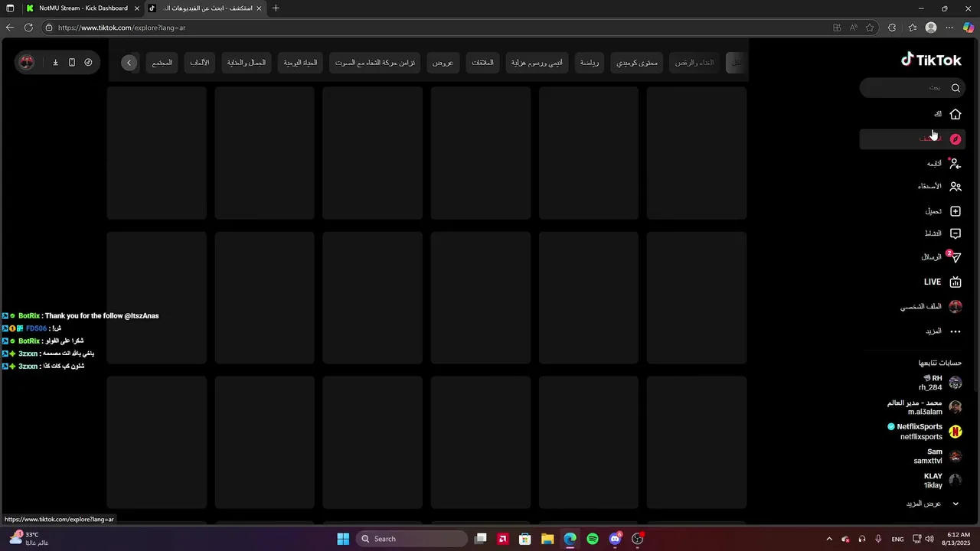This screenshot has height=551, width=980.
Task: Select the 'الملاحقات' category chip
Action: (482, 63)
